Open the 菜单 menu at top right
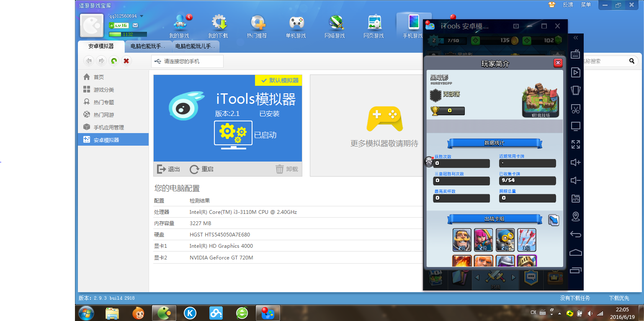The image size is (644, 321). (x=586, y=5)
